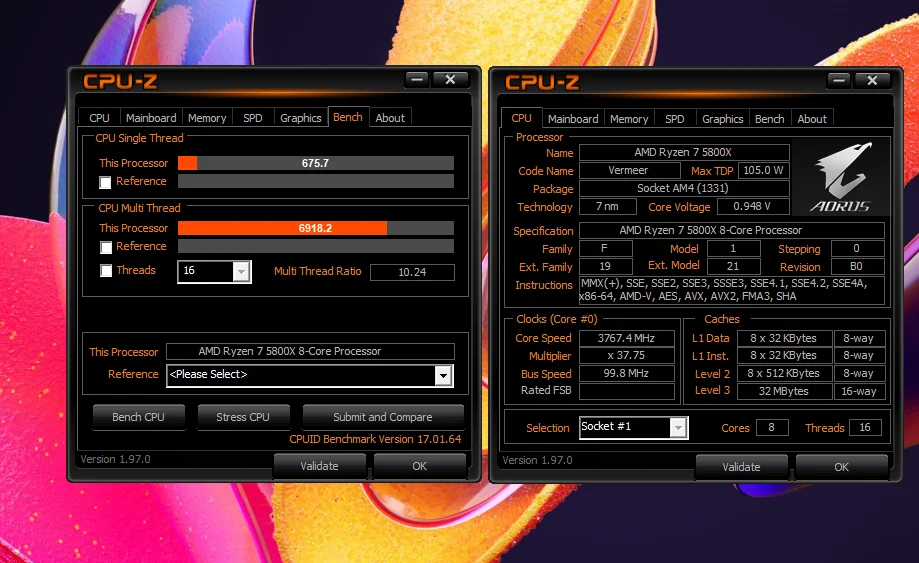Enable Multi Thread Reference checkbox
Viewport: 919px width, 563px height.
click(x=105, y=247)
